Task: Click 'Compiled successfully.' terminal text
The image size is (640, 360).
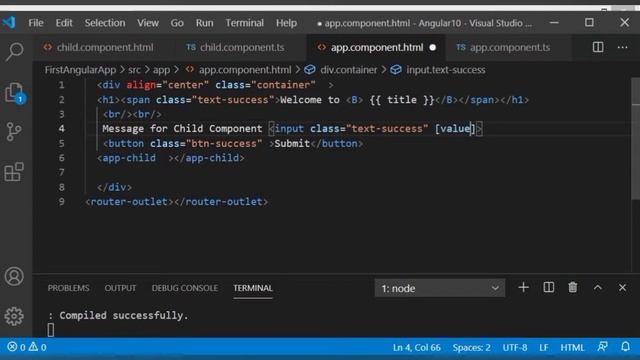Action: (124, 316)
